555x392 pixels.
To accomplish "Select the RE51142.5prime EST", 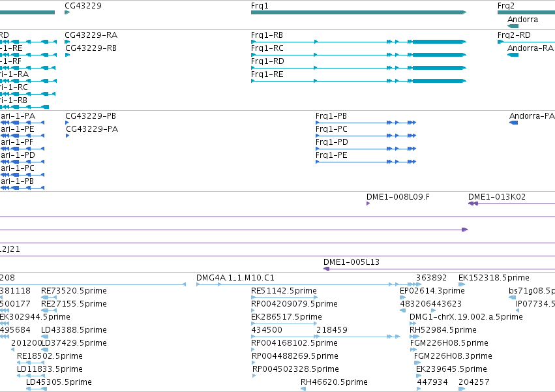I will 284,297.
